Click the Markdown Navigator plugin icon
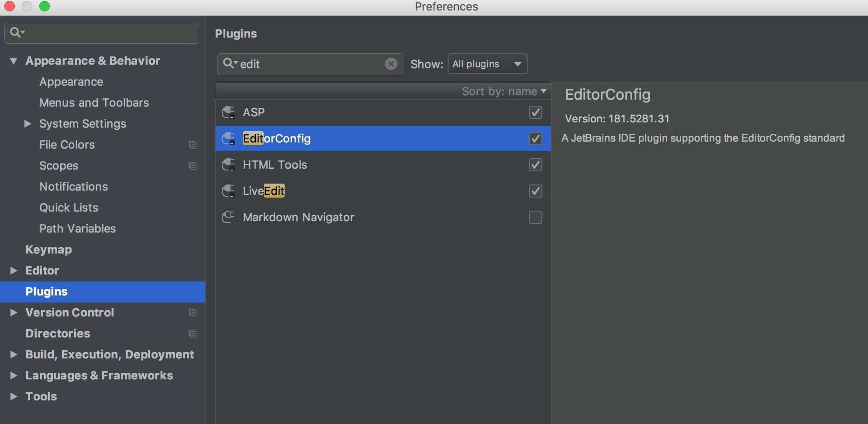 tap(228, 217)
